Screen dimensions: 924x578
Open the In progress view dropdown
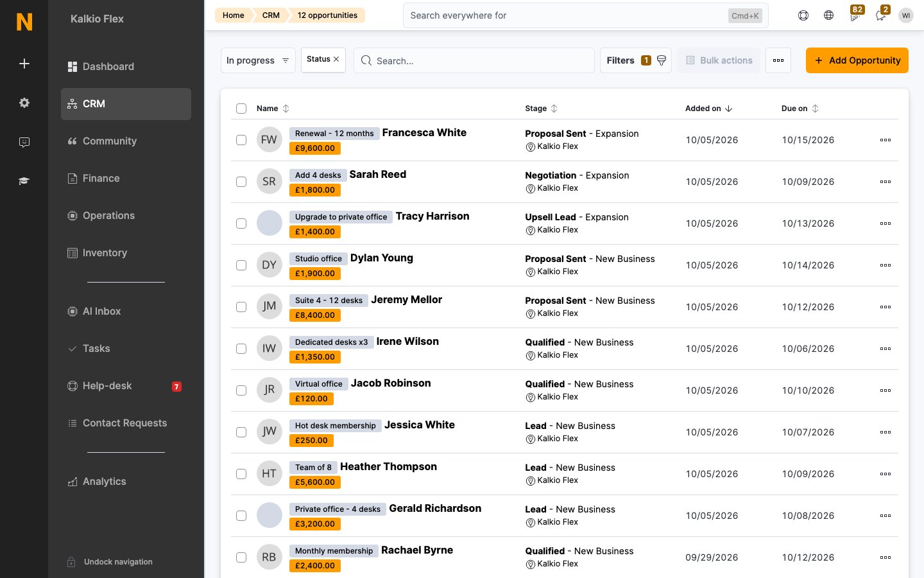(x=258, y=60)
